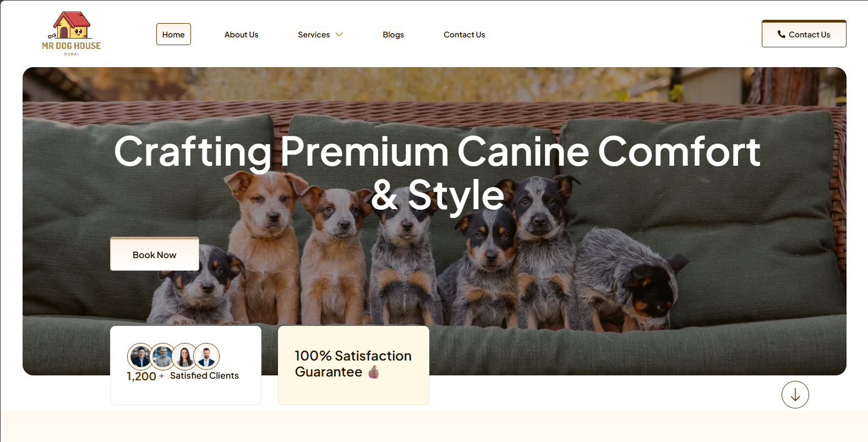Click the woman client avatar
The image size is (868, 442).
coord(185,357)
